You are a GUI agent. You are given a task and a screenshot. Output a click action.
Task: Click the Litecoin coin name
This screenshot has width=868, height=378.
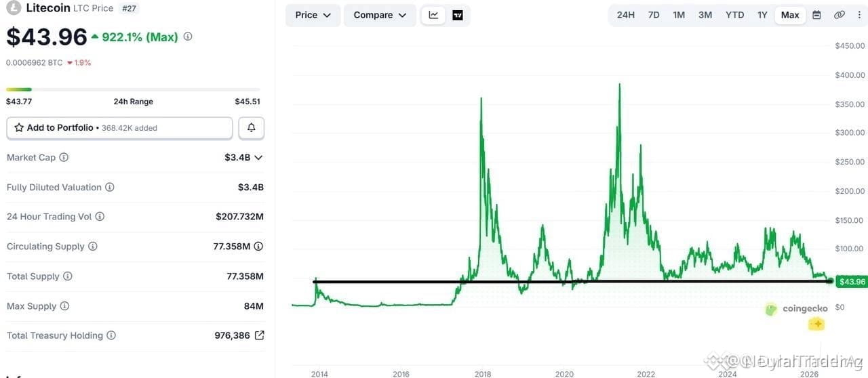(x=47, y=8)
